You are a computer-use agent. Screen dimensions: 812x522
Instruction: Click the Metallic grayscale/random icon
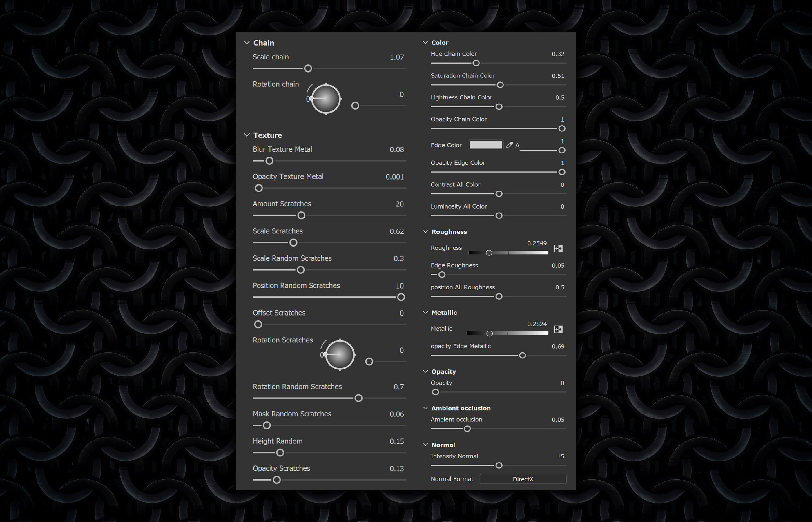tap(558, 329)
